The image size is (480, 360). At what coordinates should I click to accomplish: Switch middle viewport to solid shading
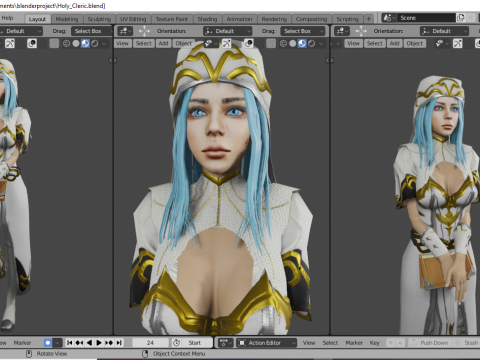pyautogui.click(x=293, y=43)
